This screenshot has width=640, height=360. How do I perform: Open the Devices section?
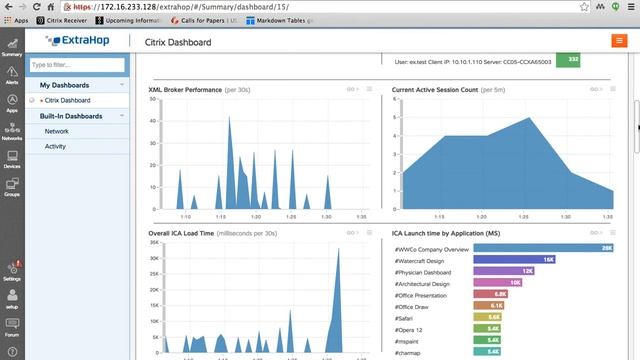pyautogui.click(x=12, y=160)
